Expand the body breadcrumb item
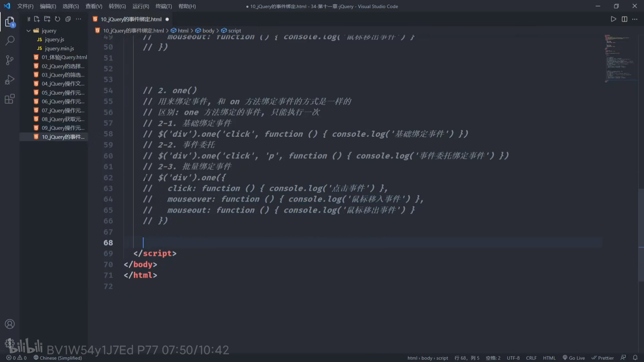The image size is (644, 362). click(x=208, y=31)
